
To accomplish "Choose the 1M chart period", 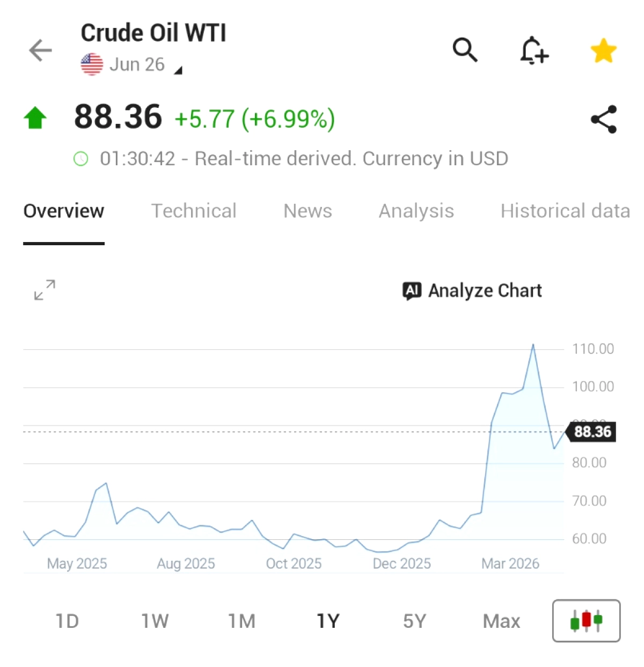I will (241, 621).
